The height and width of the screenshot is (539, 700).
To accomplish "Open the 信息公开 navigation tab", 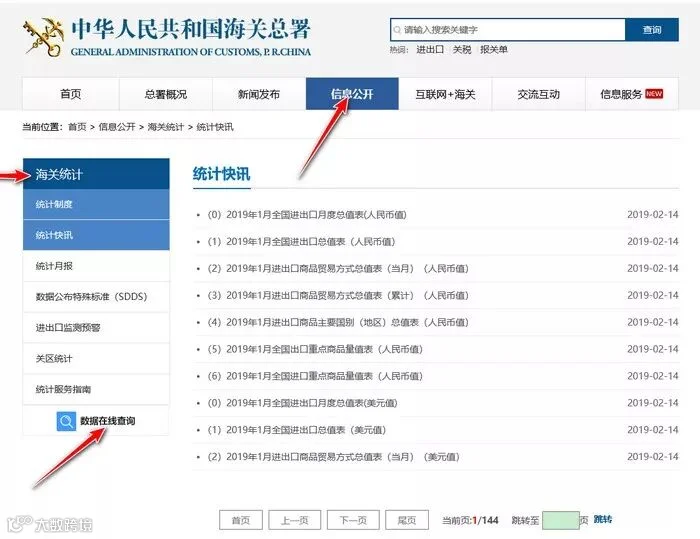I will tap(352, 94).
